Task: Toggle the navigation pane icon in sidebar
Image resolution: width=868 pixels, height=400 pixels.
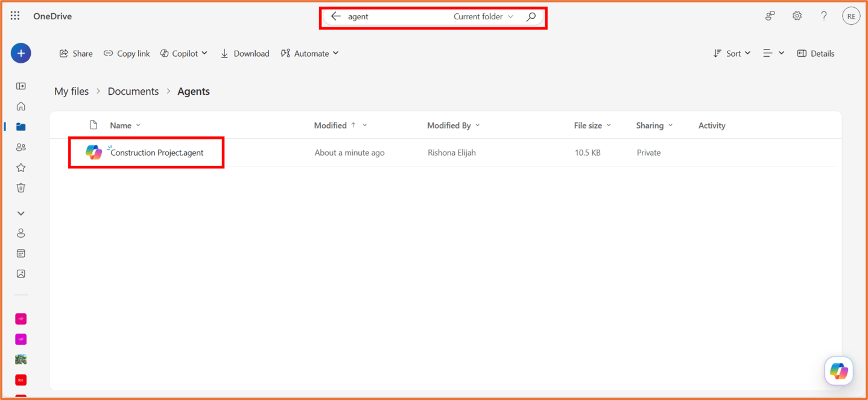Action: click(x=21, y=86)
